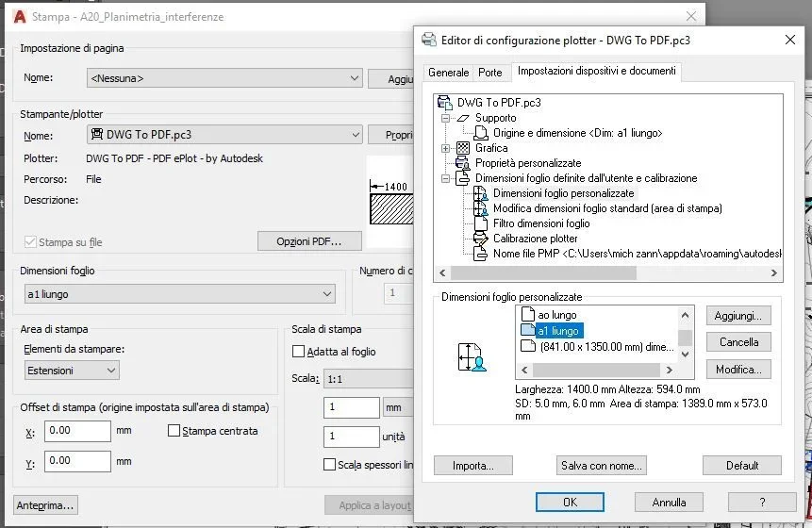The width and height of the screenshot is (812, 528).
Task: Select 'Filtro dimensioni foglio' tree row
Action: [x=541, y=223]
